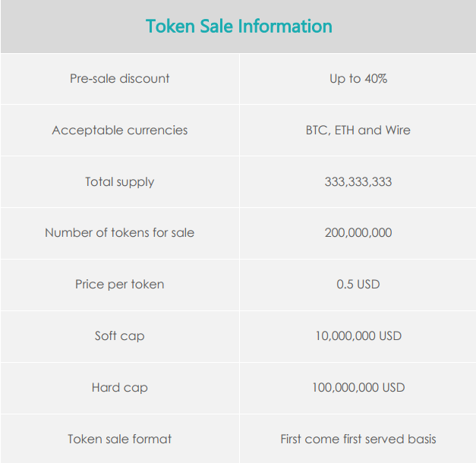Select the Pre-sale discount label

(119, 79)
